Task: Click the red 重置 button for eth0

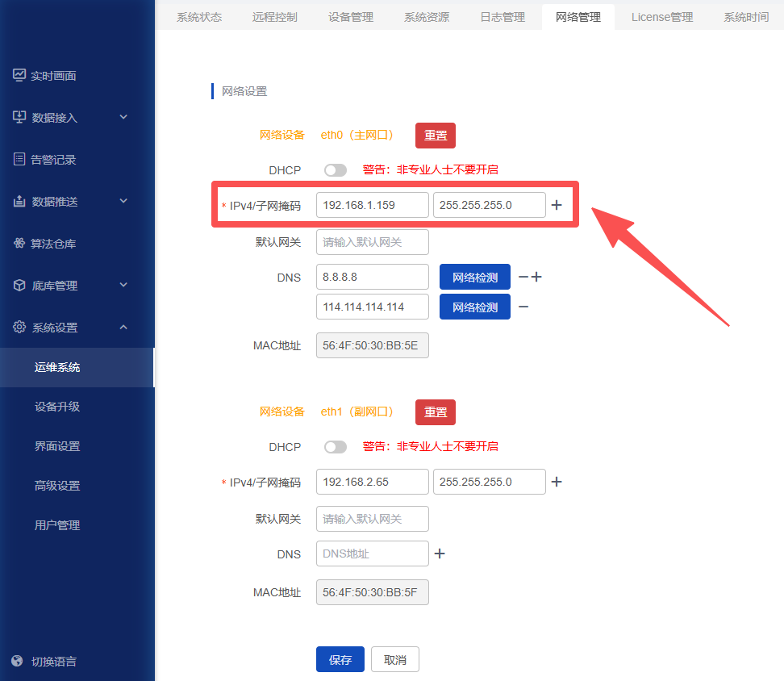Action: (436, 136)
